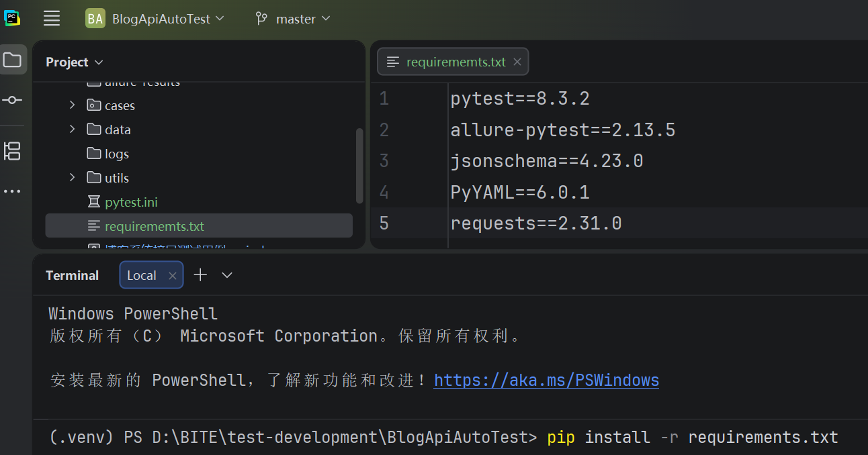Click the jsonschema==4.23.0 line

(547, 161)
